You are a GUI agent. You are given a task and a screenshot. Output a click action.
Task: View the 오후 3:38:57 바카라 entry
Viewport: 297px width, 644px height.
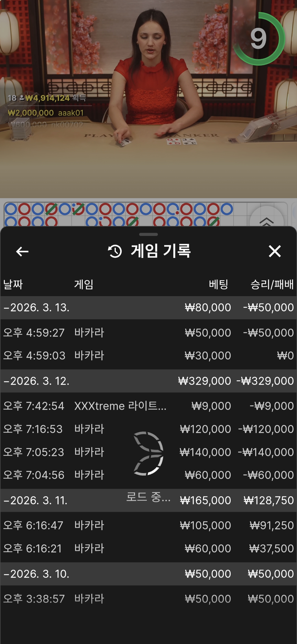(x=148, y=599)
